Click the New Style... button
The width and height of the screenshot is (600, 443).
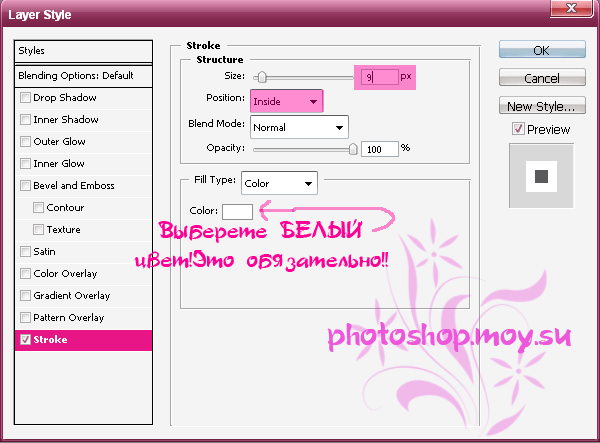(x=542, y=106)
